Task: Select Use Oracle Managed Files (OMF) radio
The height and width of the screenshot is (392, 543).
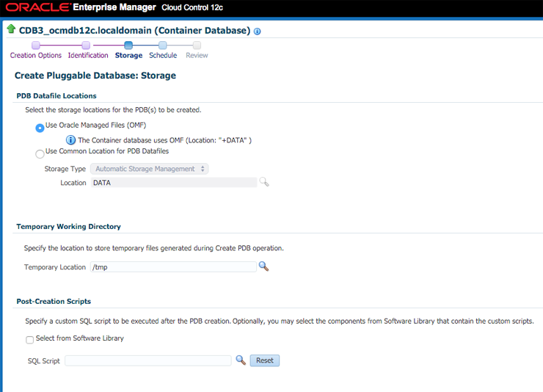Action: [x=40, y=128]
